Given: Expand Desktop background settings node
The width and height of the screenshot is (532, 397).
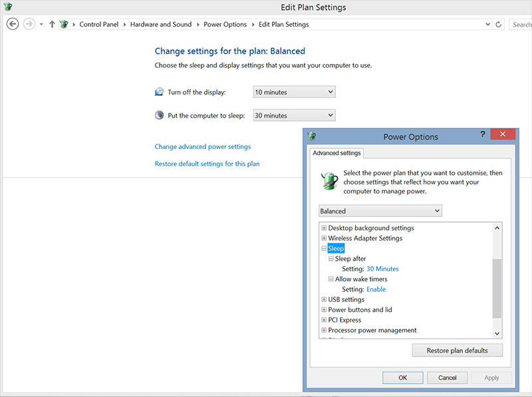Looking at the screenshot, I should [324, 228].
